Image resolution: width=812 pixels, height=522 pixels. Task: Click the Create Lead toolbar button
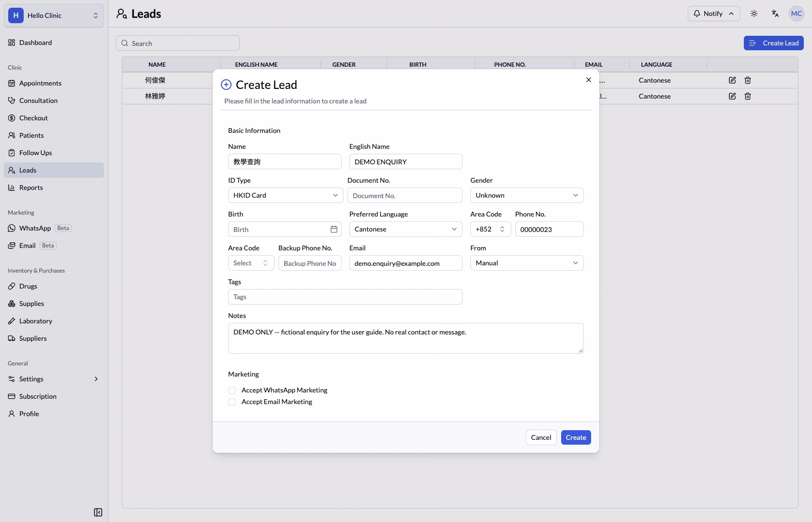pos(774,43)
